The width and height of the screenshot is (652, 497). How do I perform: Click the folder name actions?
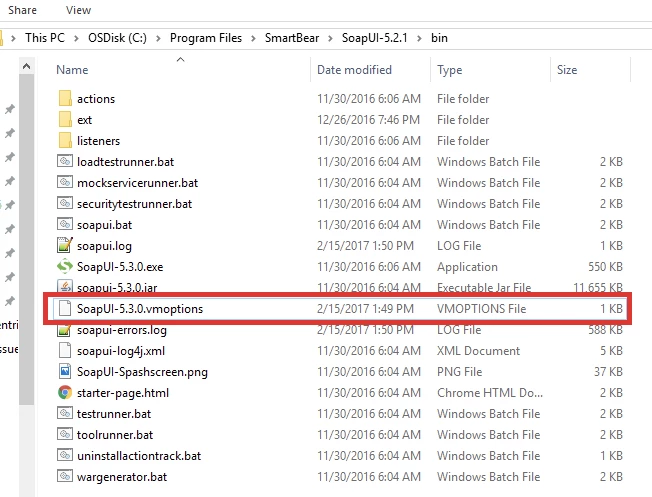point(96,99)
